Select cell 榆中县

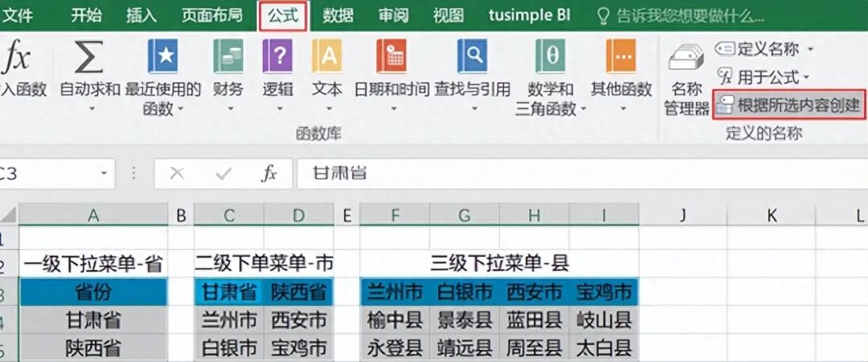click(x=395, y=320)
